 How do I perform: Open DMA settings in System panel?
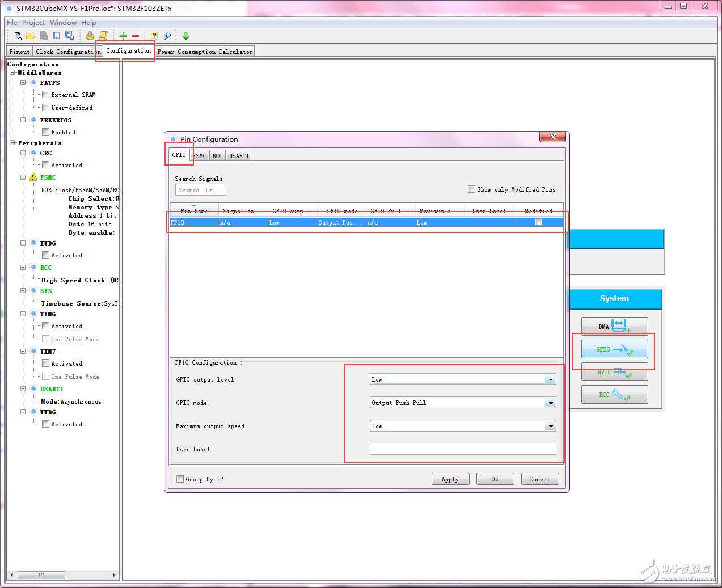615,327
